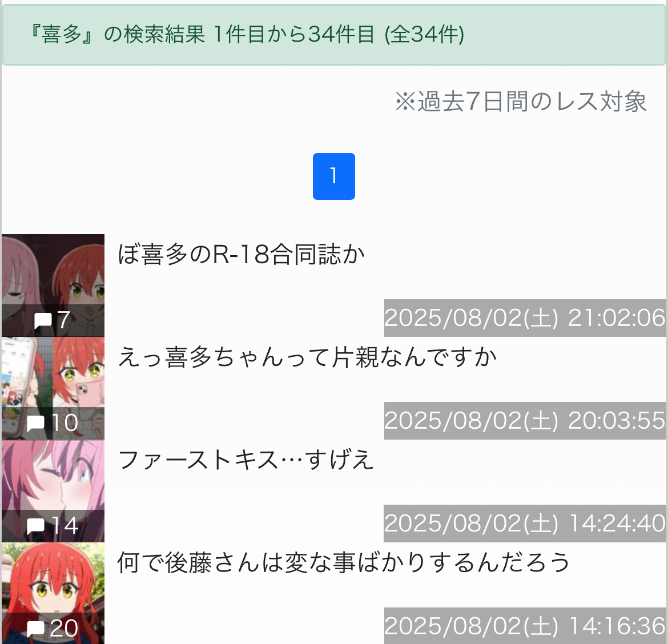Image resolution: width=668 pixels, height=644 pixels.
Task: Click timestamp 2025/08/02(土) 14:16:36
Action: point(525,626)
